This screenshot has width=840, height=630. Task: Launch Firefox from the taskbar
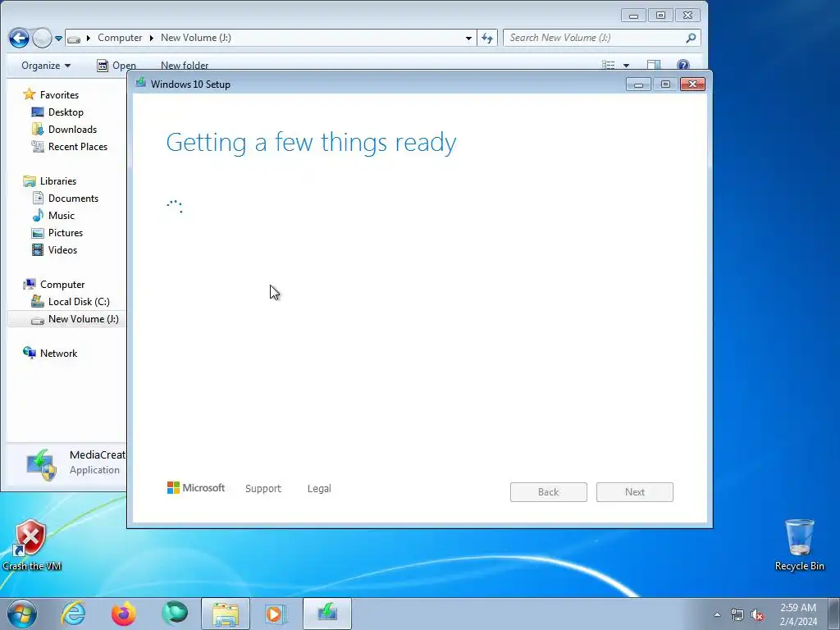(123, 614)
